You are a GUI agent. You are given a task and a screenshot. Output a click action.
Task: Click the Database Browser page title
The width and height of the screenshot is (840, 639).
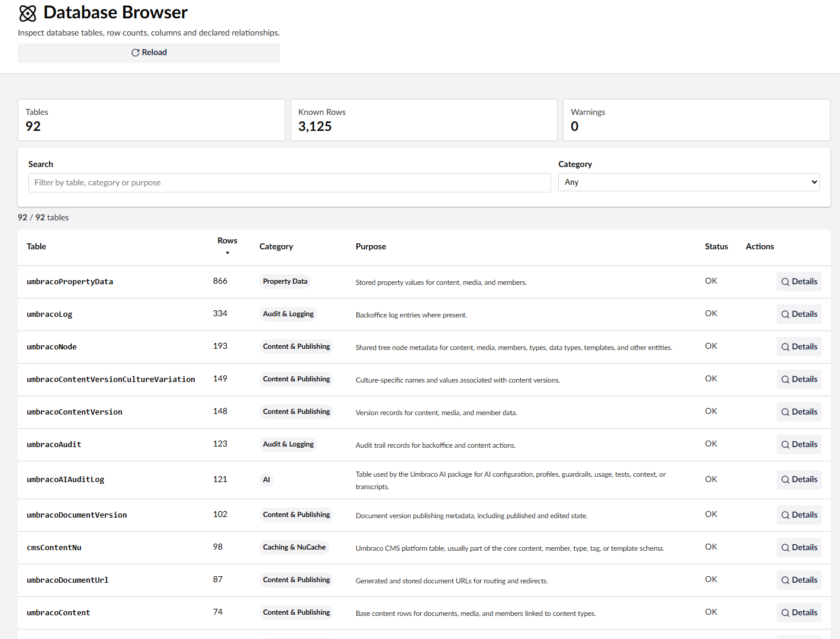(x=115, y=12)
